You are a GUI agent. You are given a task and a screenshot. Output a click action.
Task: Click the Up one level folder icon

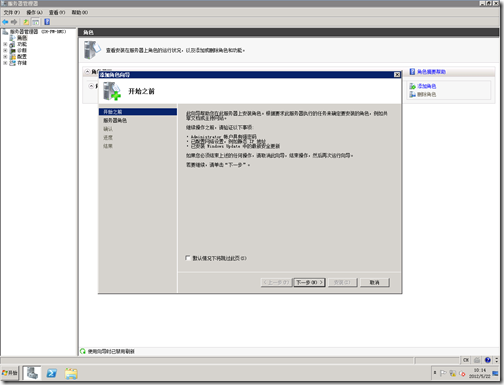coord(26,22)
